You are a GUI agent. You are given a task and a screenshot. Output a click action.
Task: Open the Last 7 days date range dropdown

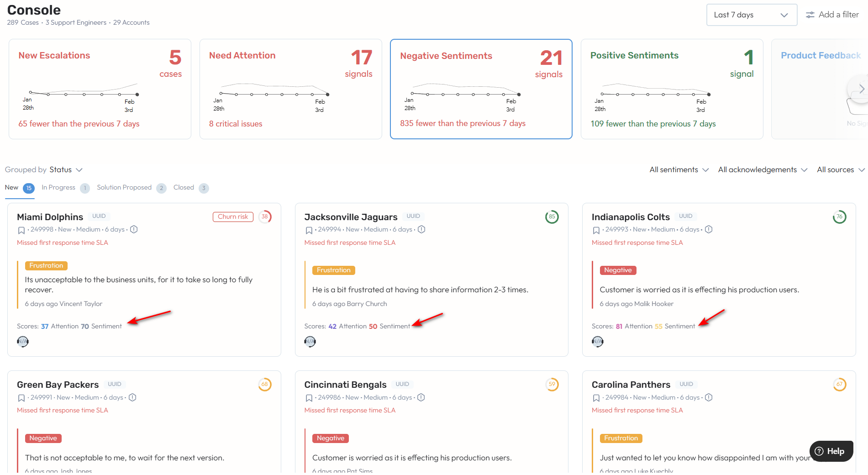coord(752,15)
